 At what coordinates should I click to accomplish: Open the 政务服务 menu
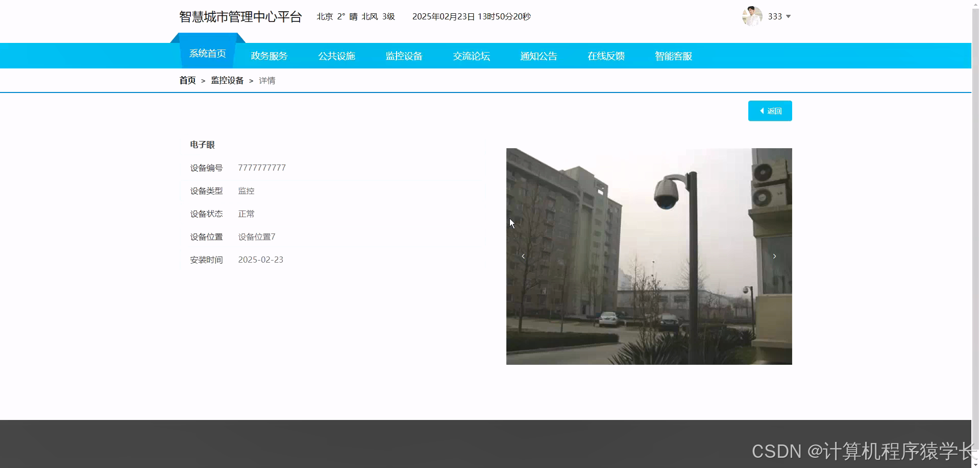(x=269, y=56)
